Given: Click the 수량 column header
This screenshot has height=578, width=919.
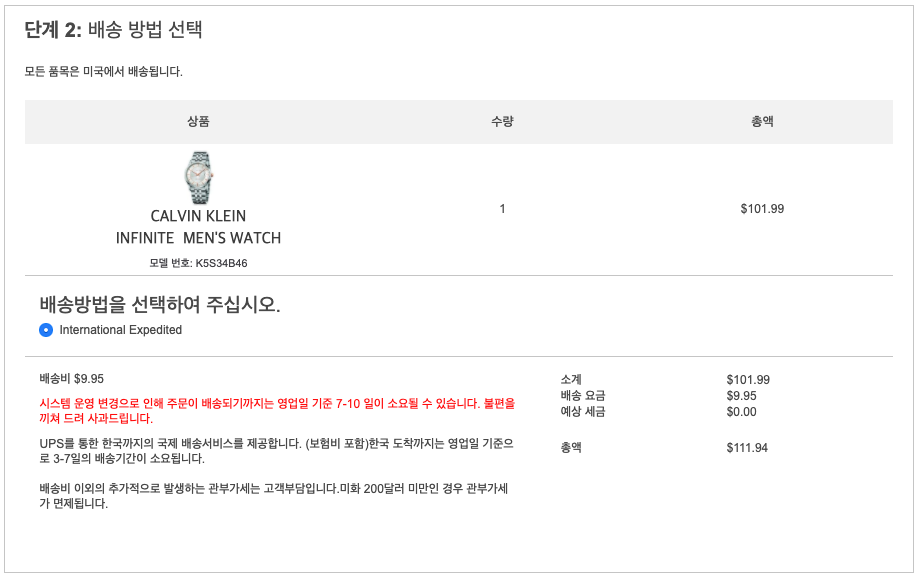Looking at the screenshot, I should click(x=502, y=122).
